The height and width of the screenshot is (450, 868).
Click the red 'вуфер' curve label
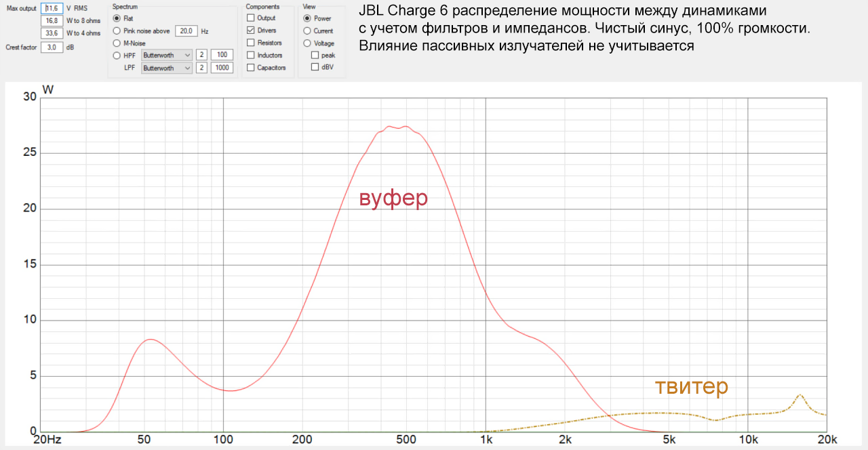tap(394, 198)
